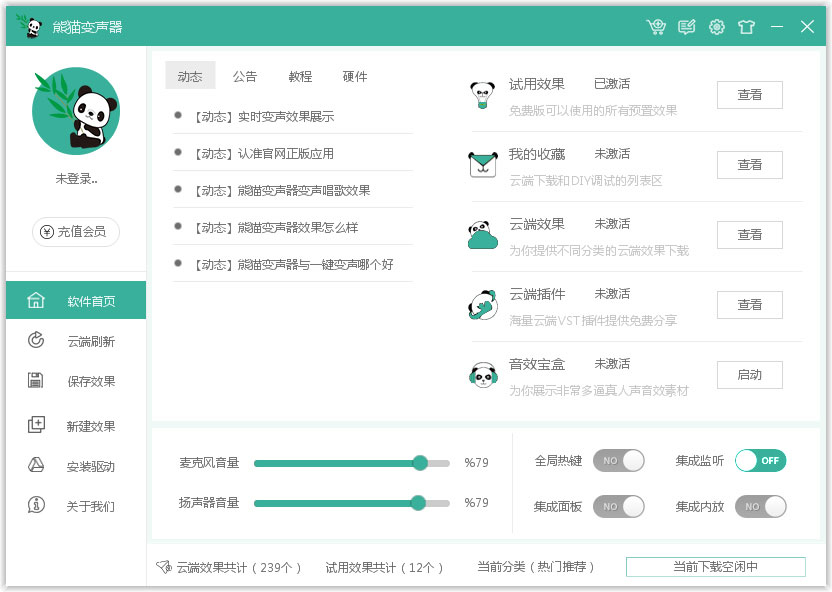Open the shopping cart in the title bar

(x=657, y=26)
